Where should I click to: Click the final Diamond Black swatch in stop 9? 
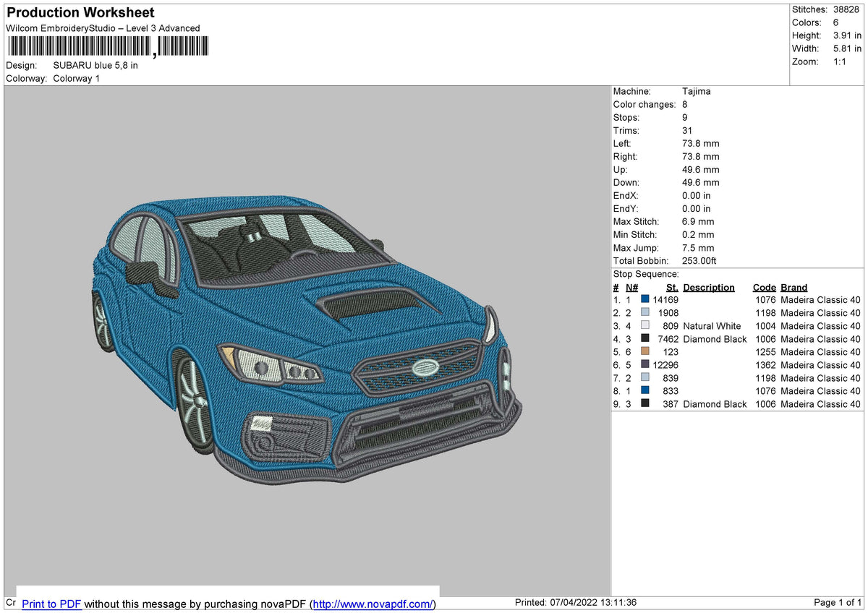[x=644, y=404]
